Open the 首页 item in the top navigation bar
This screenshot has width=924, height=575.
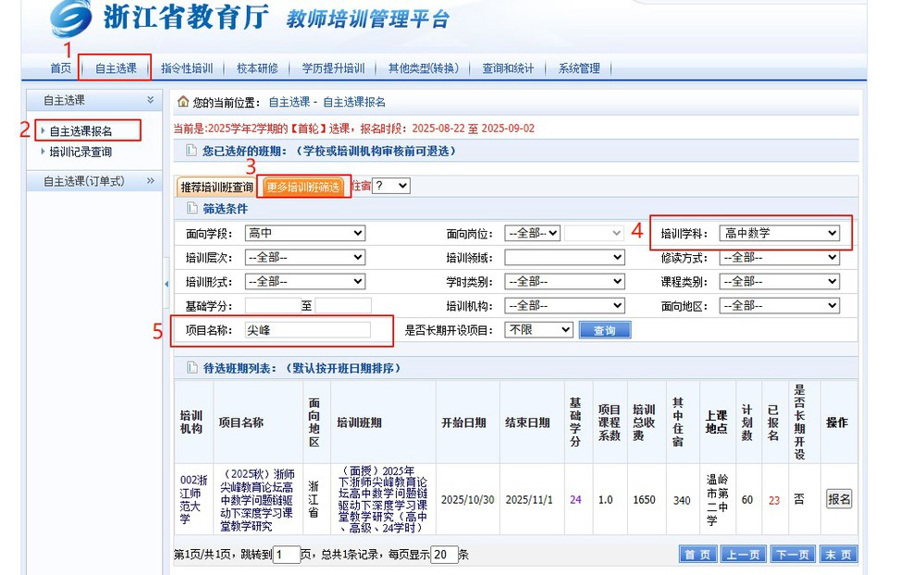coord(61,68)
